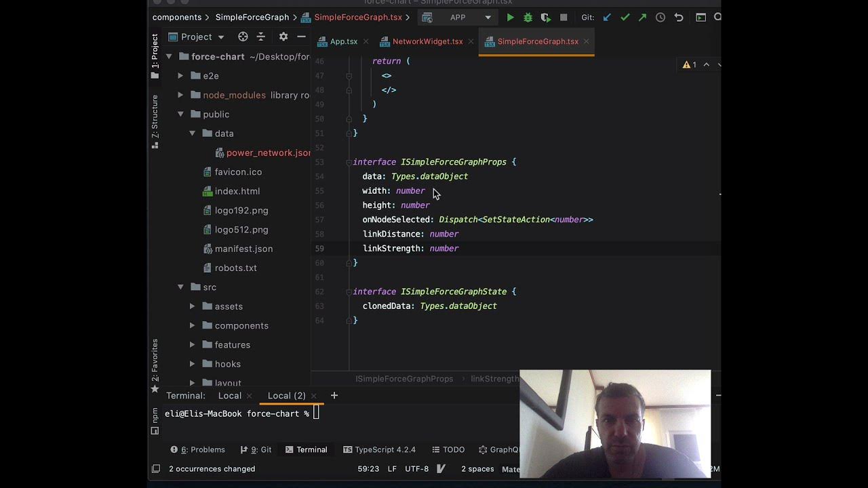
Task: Fold the ISimpleForceGraphState interface at line 62
Action: [349, 291]
